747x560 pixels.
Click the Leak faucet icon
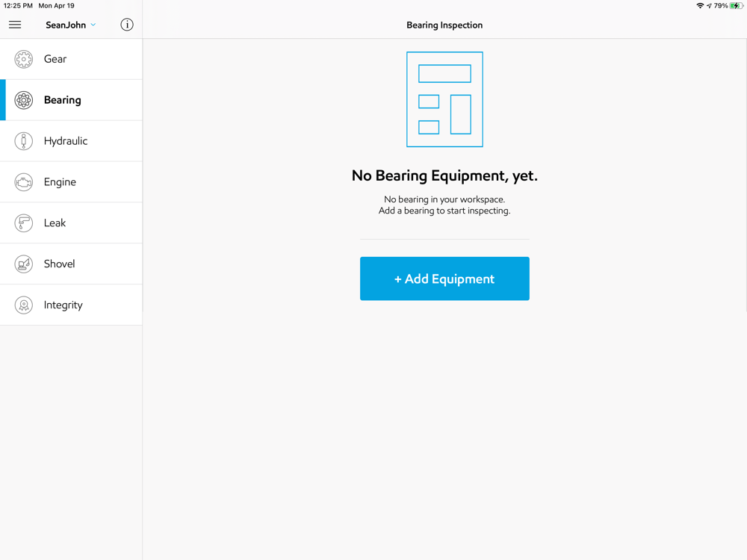click(x=23, y=223)
